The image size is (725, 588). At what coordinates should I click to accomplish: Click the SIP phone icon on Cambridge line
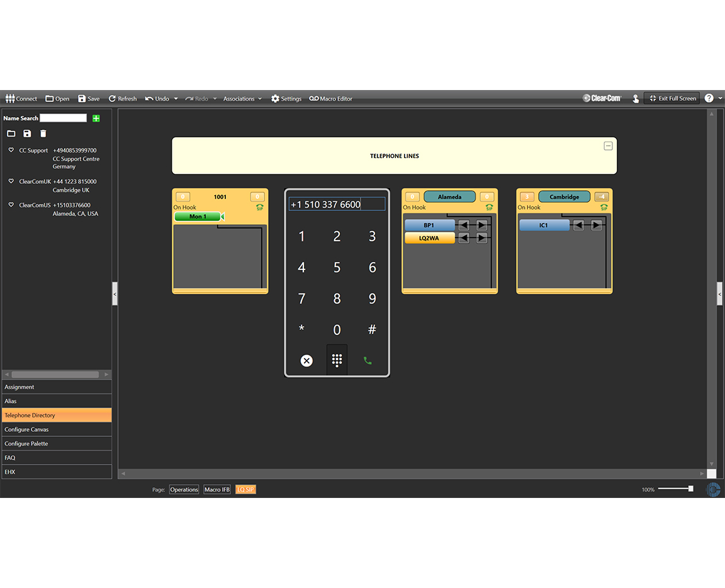[x=603, y=206]
